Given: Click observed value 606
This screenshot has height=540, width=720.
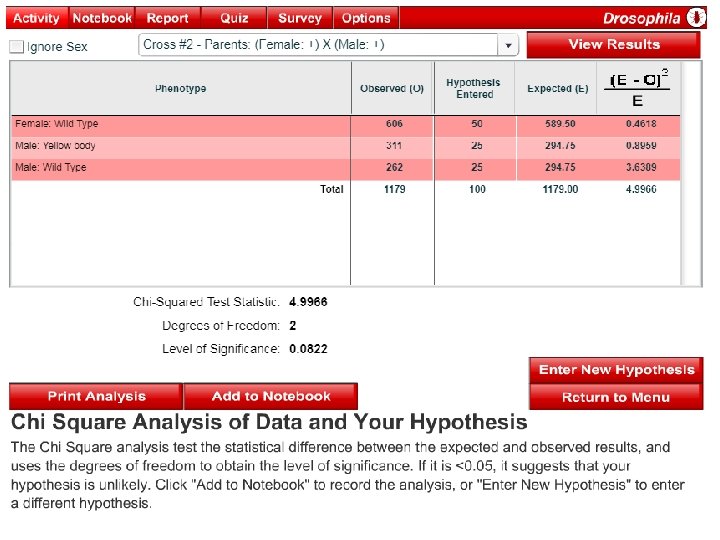Looking at the screenshot, I should click(x=394, y=124).
